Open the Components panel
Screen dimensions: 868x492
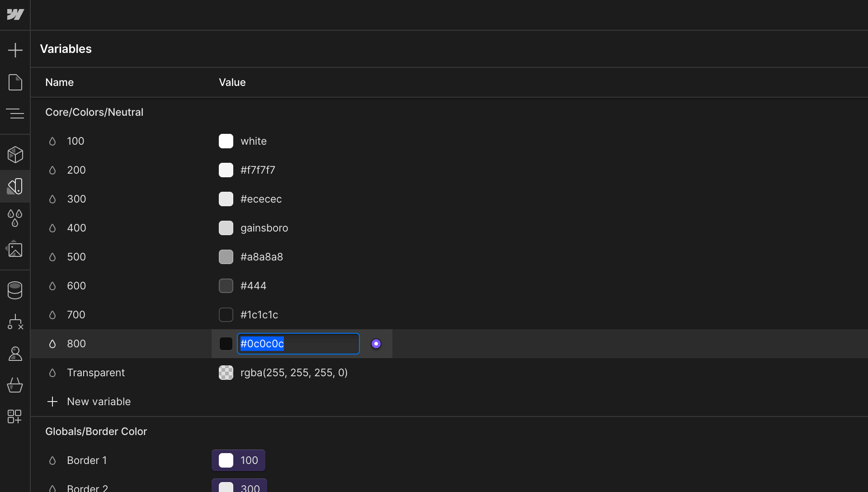[15, 154]
